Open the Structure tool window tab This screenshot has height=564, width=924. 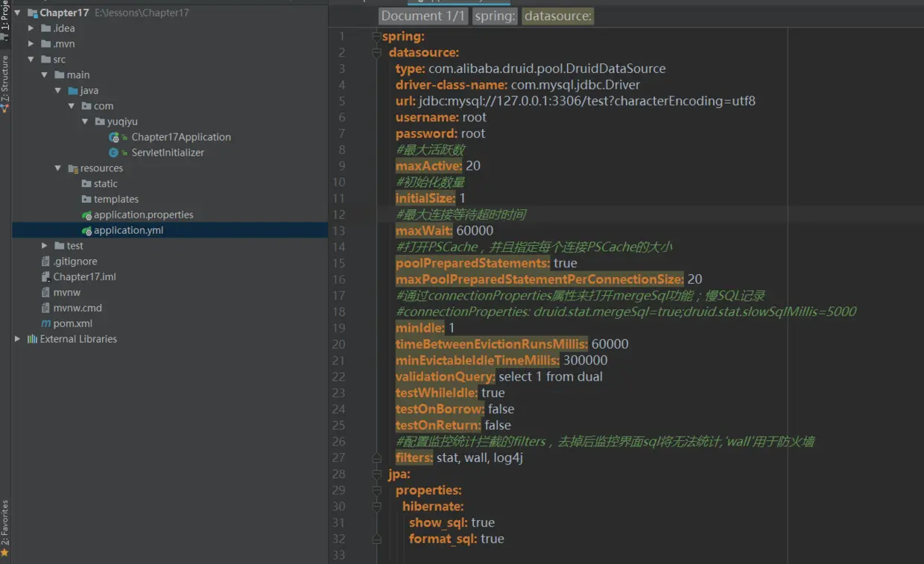(x=5, y=83)
